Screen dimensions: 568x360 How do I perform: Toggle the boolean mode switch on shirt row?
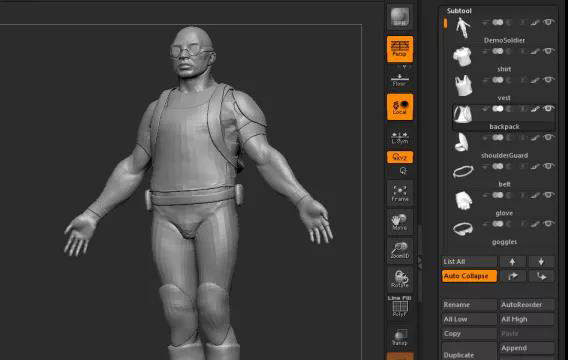pos(498,51)
